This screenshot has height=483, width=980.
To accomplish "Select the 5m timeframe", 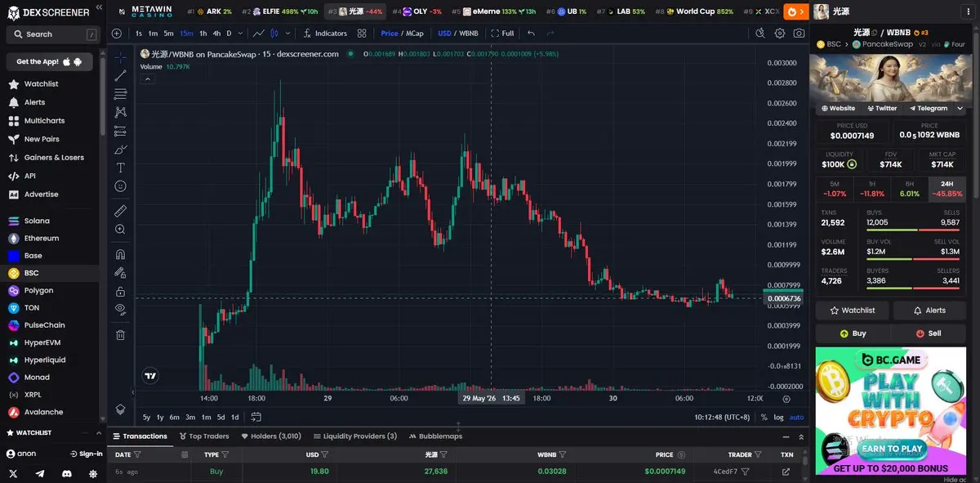I will click(x=168, y=34).
